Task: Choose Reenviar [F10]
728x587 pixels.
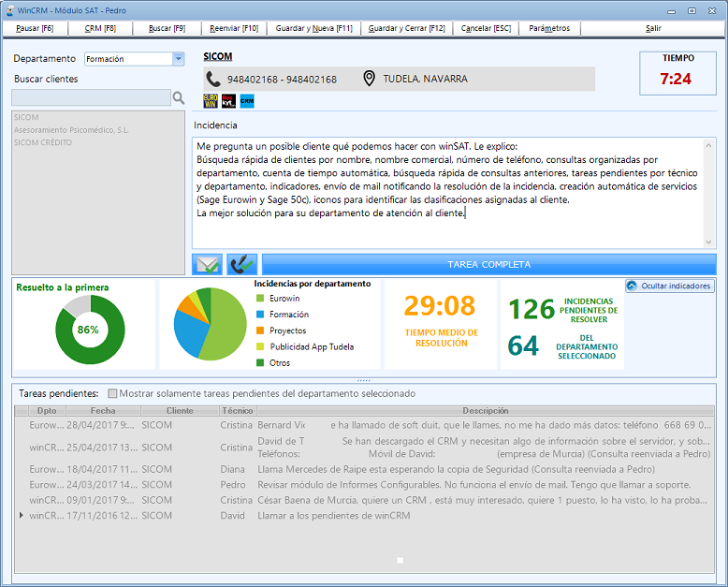Action: [234, 28]
